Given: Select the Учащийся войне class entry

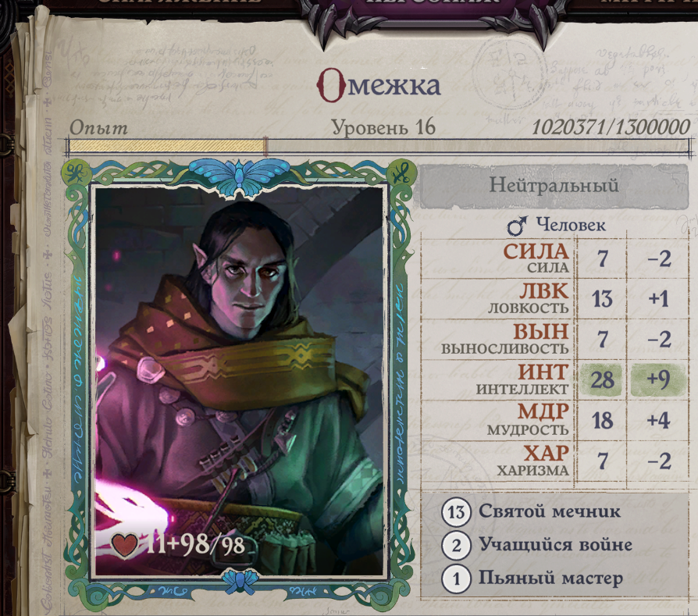Looking at the screenshot, I should (x=556, y=544).
